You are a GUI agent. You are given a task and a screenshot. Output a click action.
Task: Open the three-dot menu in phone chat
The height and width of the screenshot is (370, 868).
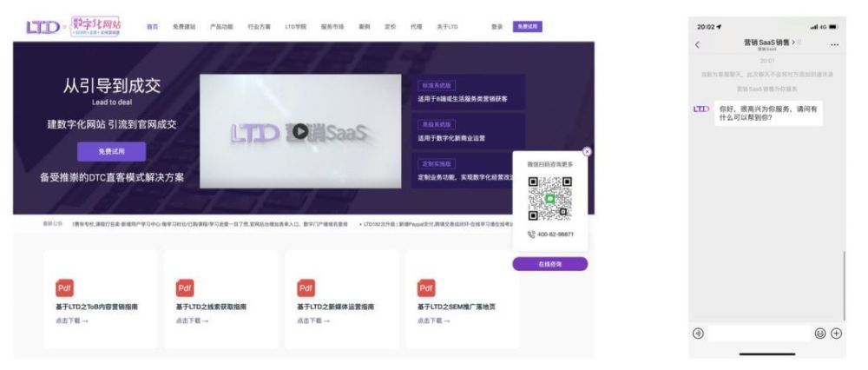click(x=835, y=45)
